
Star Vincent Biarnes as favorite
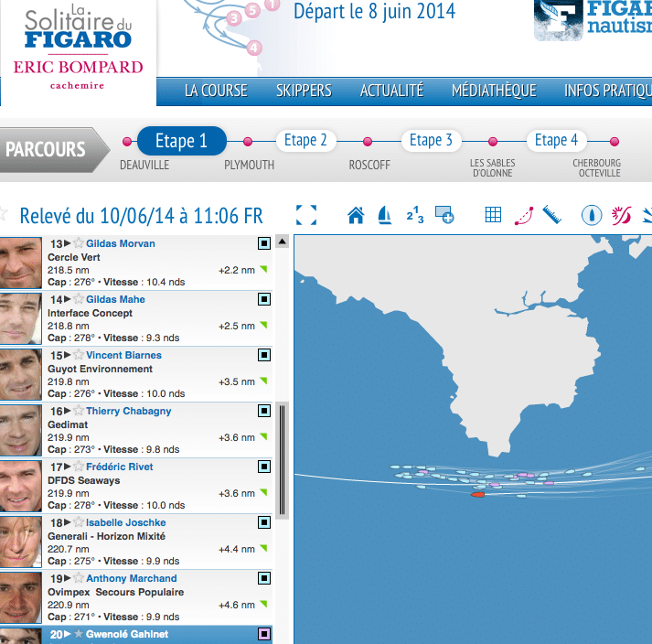(78, 354)
